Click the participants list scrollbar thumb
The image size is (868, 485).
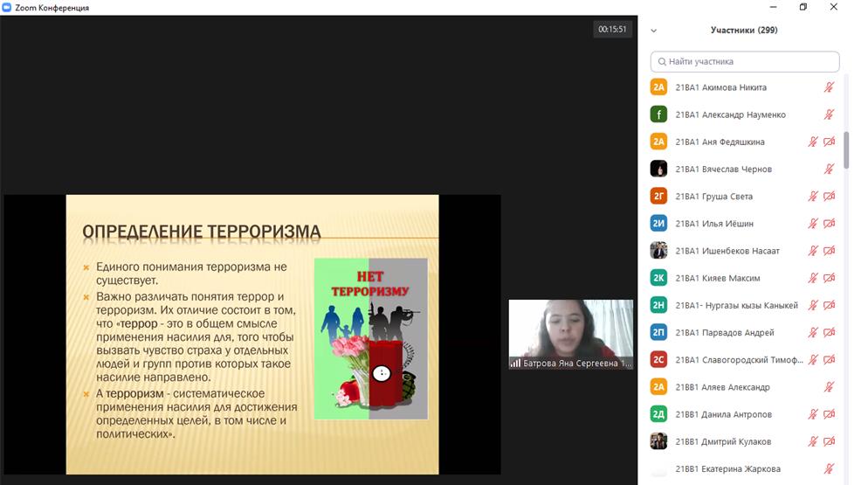point(846,149)
